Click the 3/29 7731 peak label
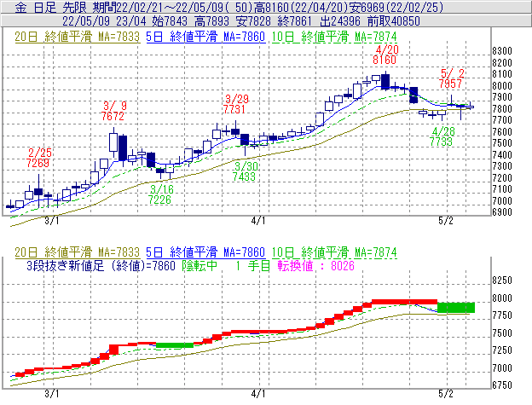 [x=236, y=104]
